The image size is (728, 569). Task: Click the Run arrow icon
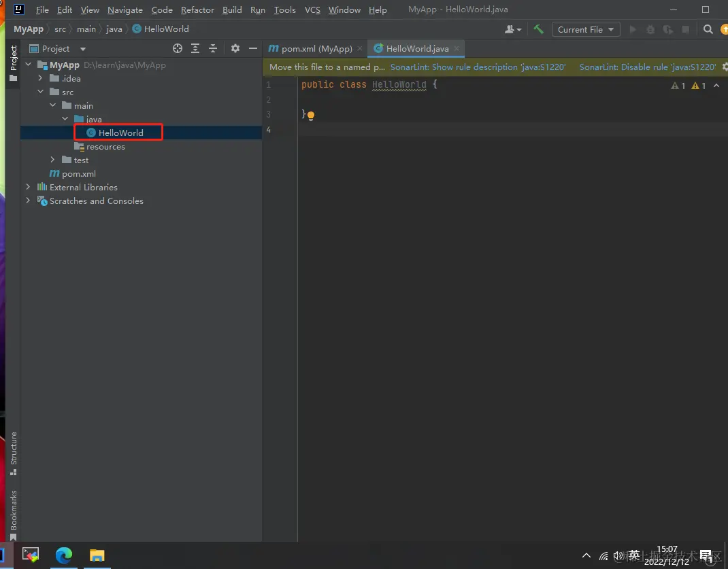coord(632,29)
